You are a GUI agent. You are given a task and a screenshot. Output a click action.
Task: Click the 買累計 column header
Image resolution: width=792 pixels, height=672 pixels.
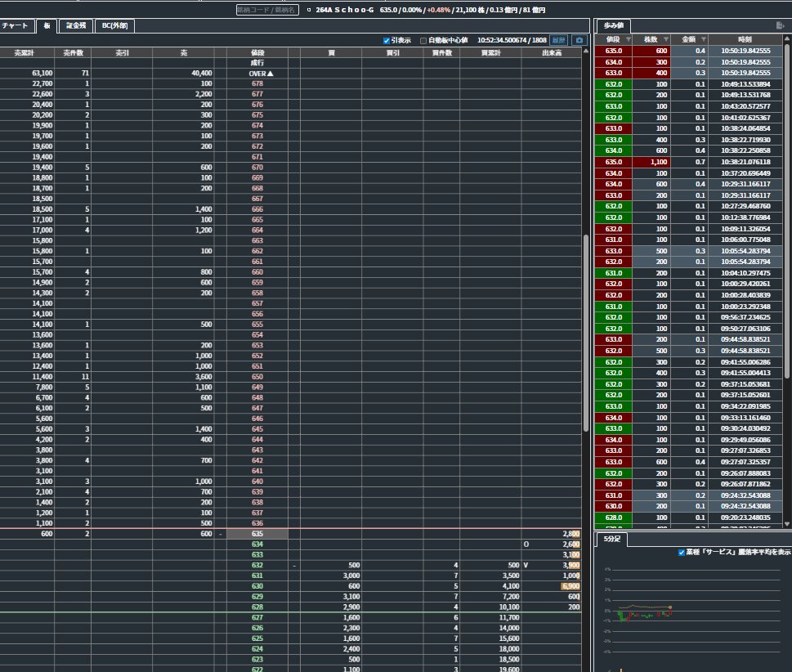(490, 52)
